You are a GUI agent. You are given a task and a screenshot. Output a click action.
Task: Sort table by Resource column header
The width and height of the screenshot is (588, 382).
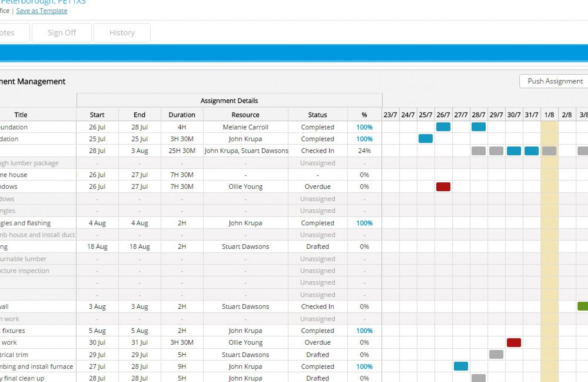(x=245, y=115)
